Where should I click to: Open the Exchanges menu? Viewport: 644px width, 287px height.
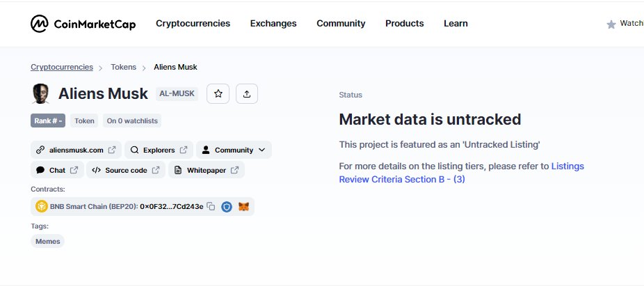[273, 24]
